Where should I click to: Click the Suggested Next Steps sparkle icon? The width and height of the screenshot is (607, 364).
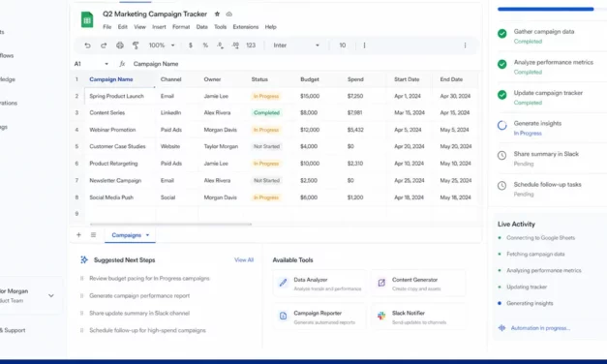tap(84, 259)
